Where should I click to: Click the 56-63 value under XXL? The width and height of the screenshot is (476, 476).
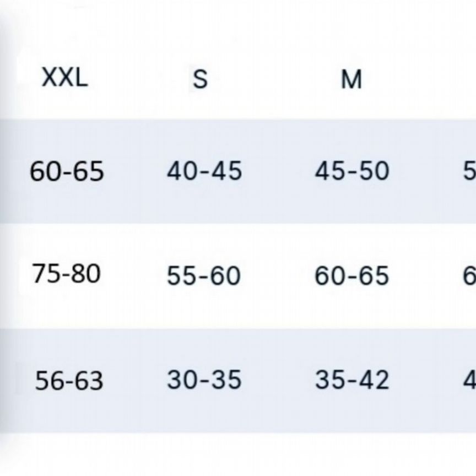click(x=69, y=381)
